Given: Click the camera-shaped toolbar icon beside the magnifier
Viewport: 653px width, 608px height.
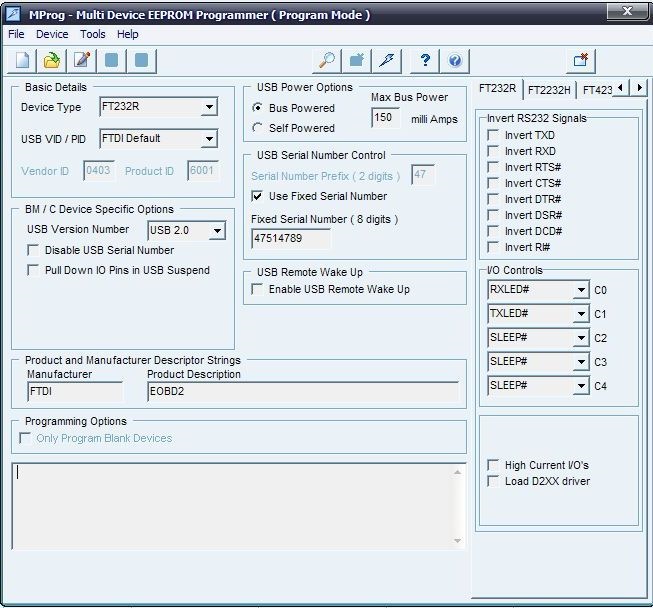Looking at the screenshot, I should point(356,61).
